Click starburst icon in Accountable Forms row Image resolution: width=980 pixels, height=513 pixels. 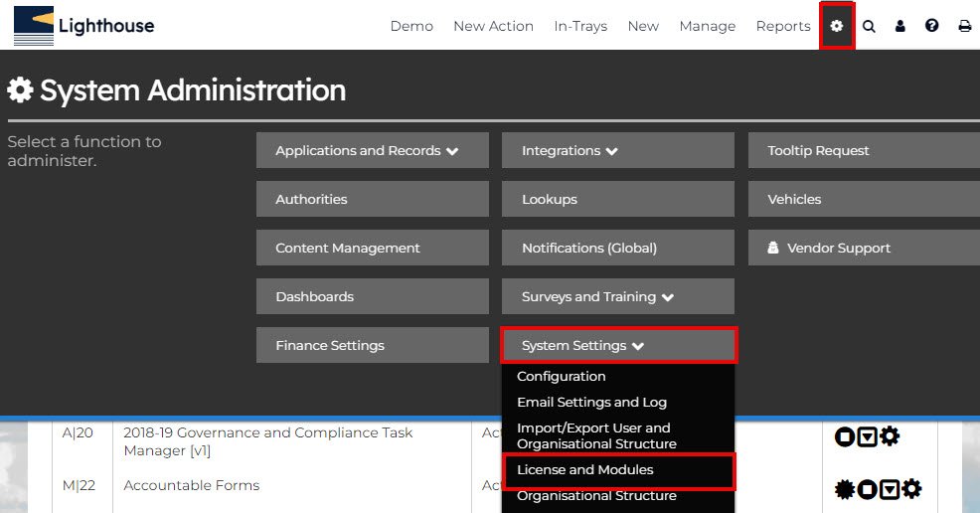tap(845, 489)
